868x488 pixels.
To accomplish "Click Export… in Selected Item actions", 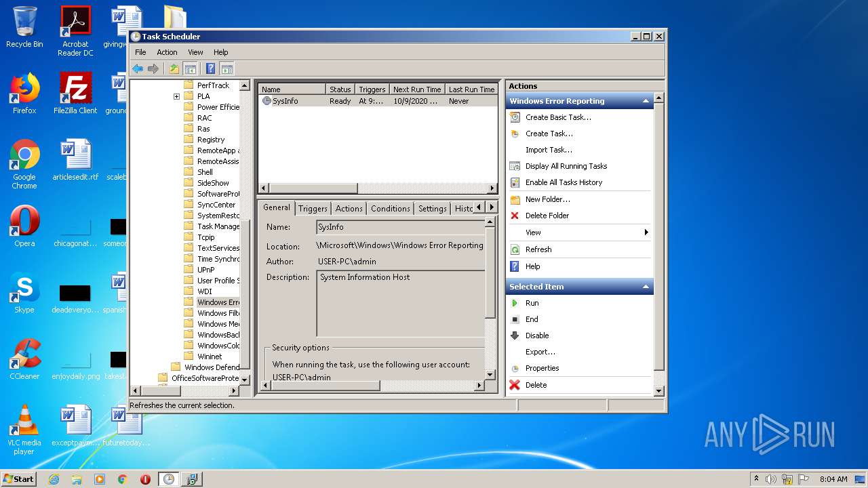I will point(540,352).
